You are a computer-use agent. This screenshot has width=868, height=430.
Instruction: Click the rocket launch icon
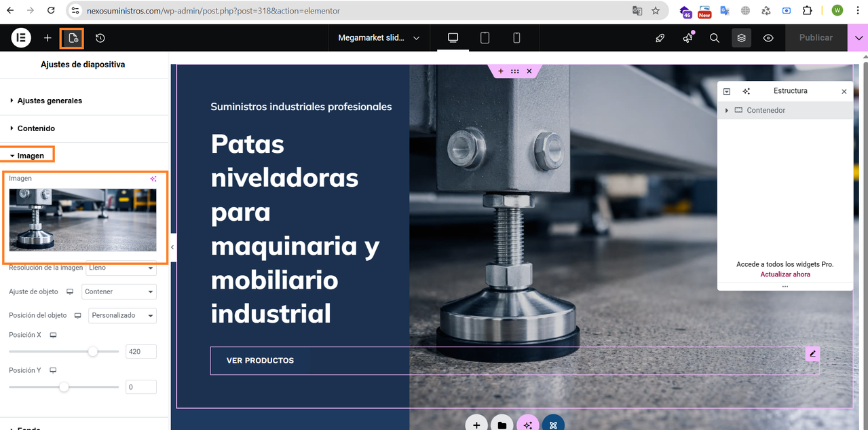point(660,38)
